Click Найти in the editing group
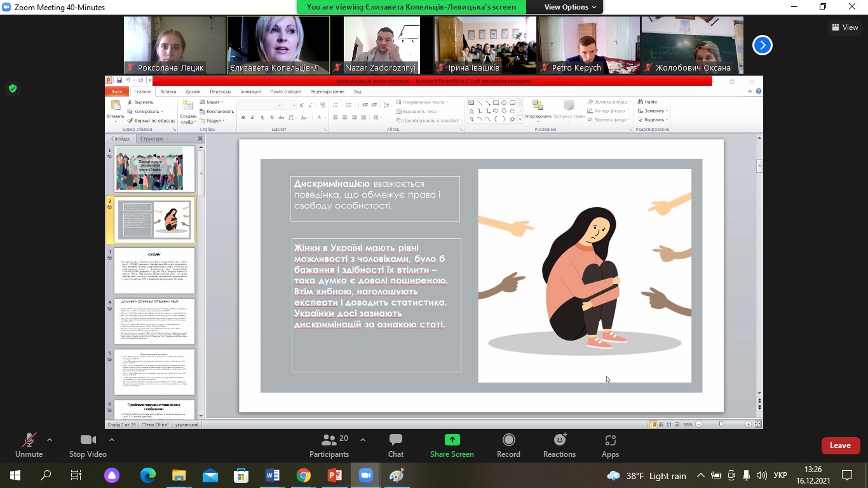Screen dimensions: 868x488 (647, 102)
